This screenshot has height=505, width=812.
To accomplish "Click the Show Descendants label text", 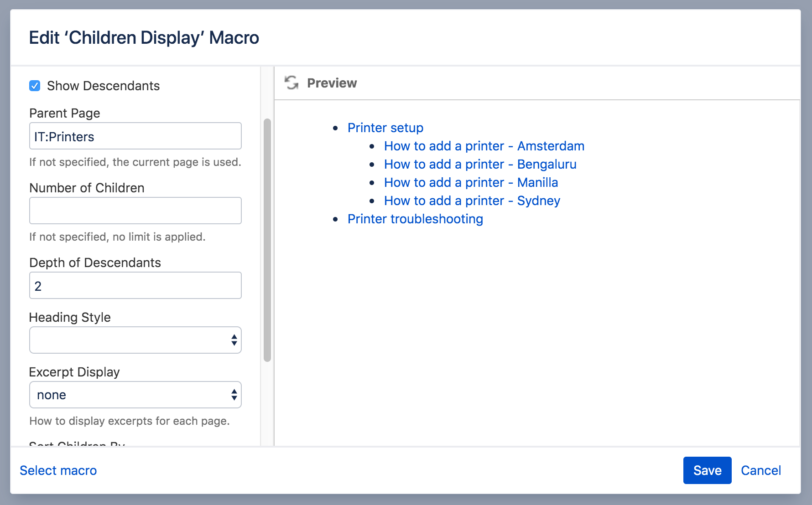I will point(103,86).
